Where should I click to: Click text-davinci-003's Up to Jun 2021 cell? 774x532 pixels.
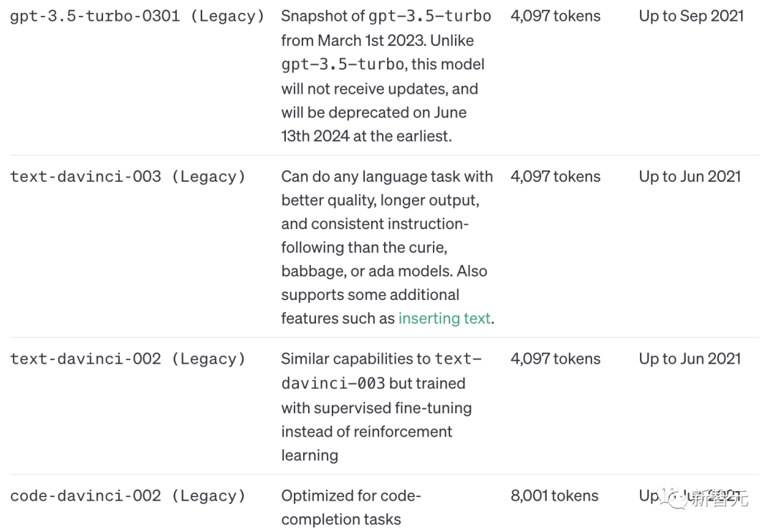(689, 177)
